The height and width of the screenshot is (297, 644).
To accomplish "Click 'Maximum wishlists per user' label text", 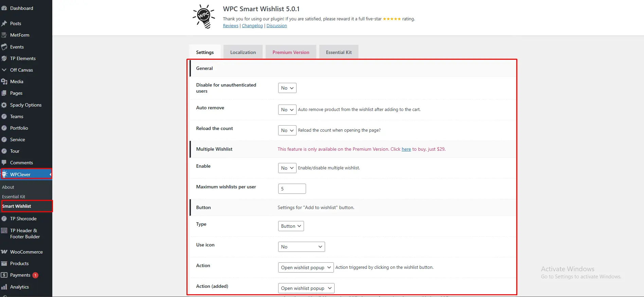I will point(226,187).
